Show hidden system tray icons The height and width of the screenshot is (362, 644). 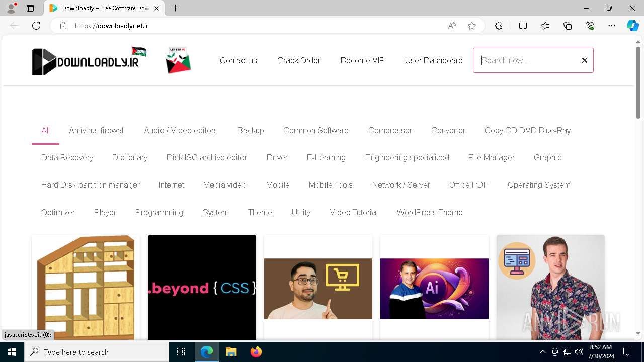pos(542,352)
